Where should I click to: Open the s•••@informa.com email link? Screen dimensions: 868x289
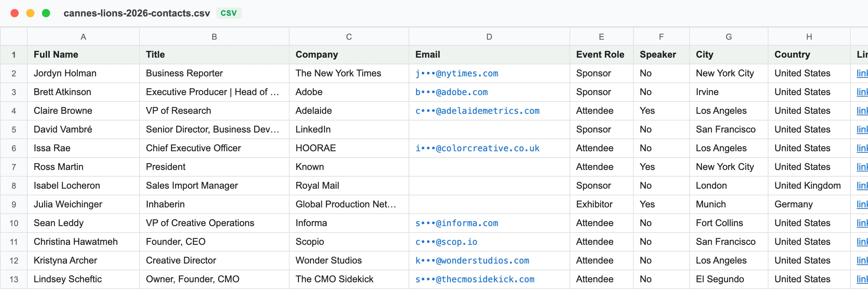[457, 223]
